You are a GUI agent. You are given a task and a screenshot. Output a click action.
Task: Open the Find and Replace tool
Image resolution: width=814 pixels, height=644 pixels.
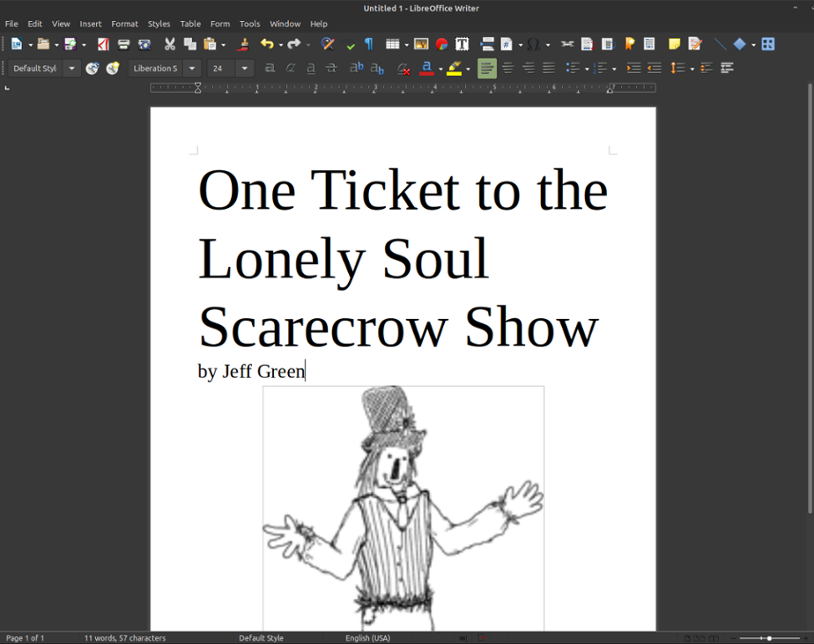click(327, 43)
